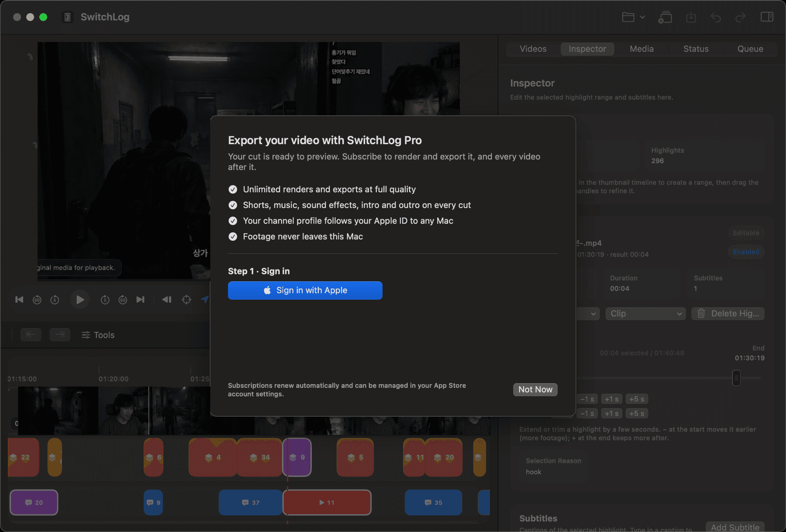Click the frame-step-back icon

point(167,300)
